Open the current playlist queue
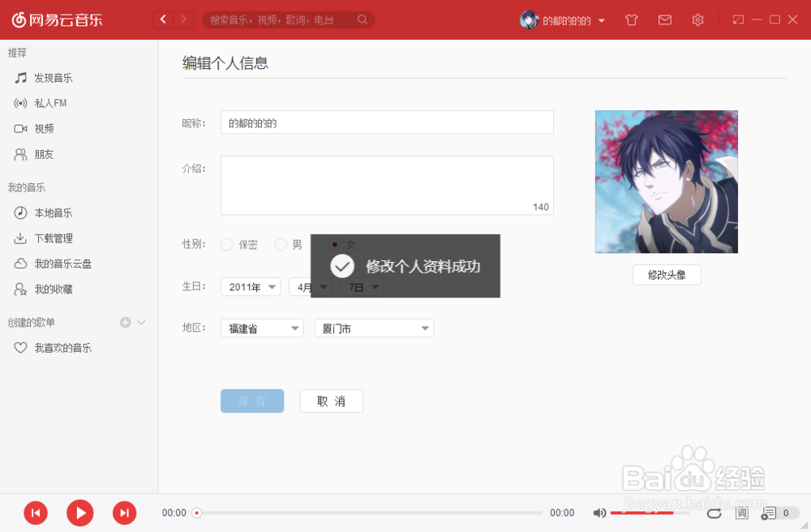This screenshot has width=811, height=532. click(x=767, y=513)
